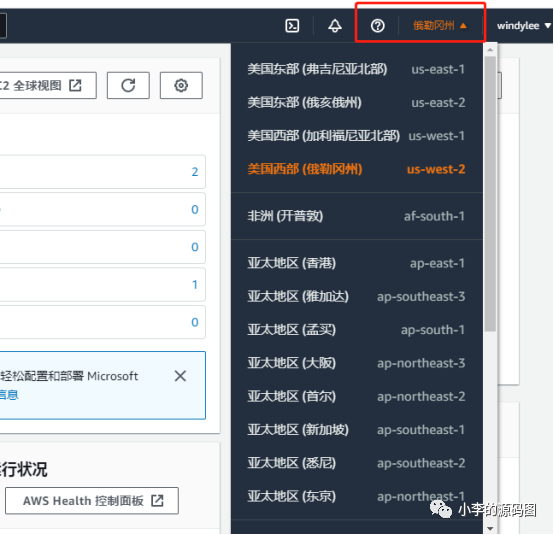The width and height of the screenshot is (554, 535).
Task: Open the settings gear button
Action: tap(181, 85)
